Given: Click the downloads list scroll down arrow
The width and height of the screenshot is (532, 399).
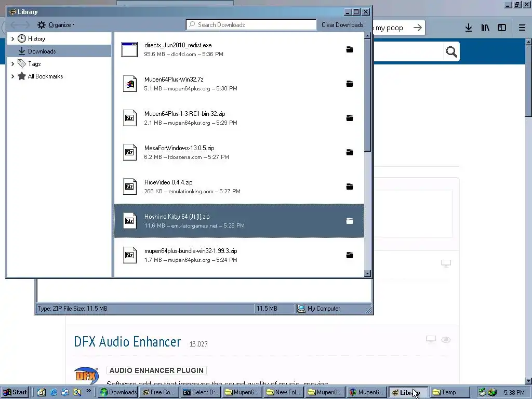Looking at the screenshot, I should [368, 273].
